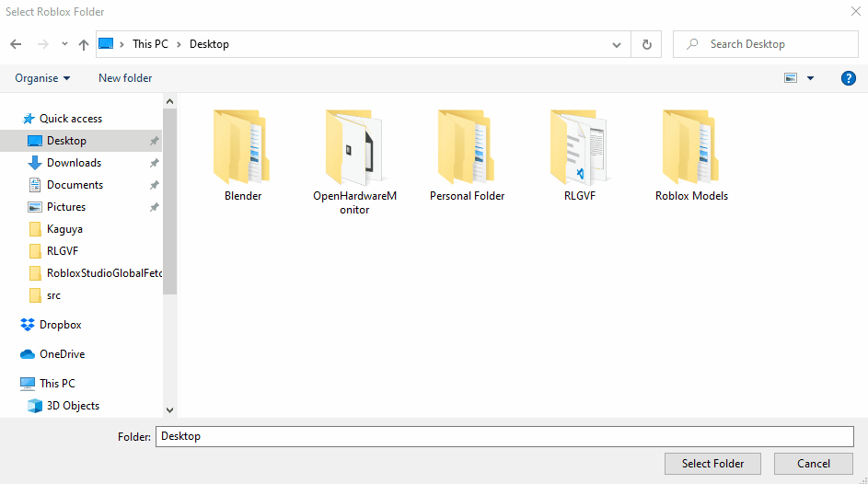Click the pin icon next to Downloads

pos(154,163)
